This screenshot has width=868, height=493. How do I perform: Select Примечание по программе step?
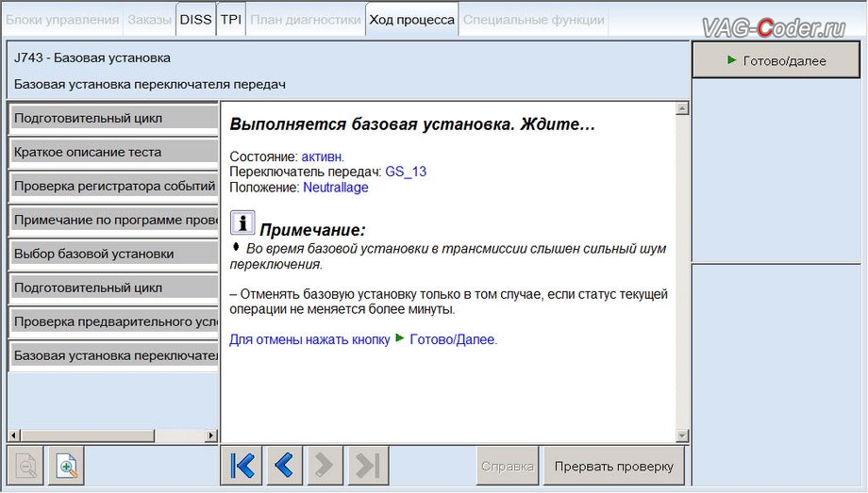113,221
